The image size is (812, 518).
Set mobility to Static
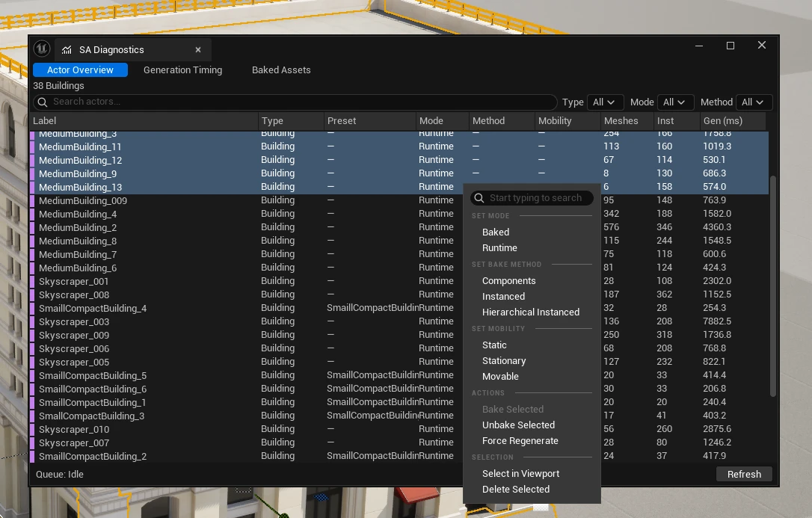532,345
